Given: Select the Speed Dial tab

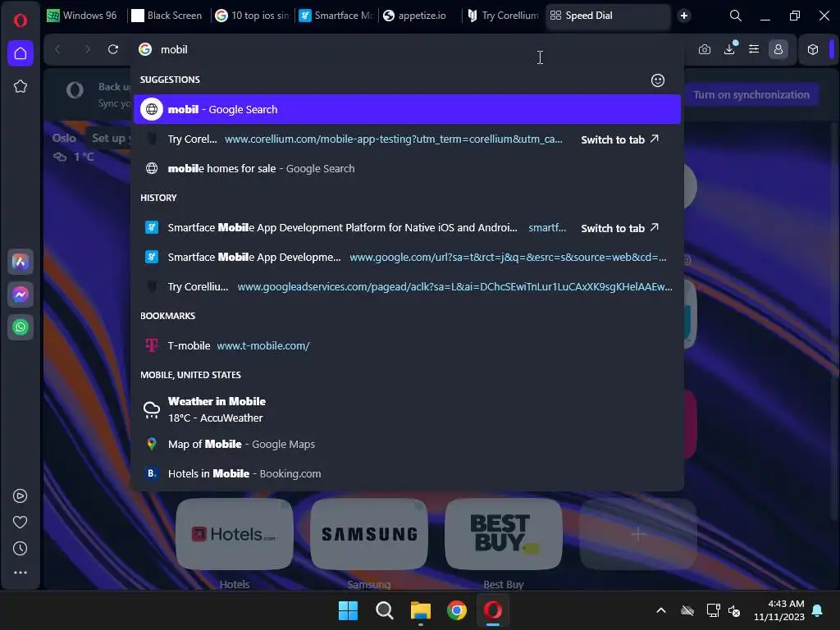Looking at the screenshot, I should pos(608,16).
